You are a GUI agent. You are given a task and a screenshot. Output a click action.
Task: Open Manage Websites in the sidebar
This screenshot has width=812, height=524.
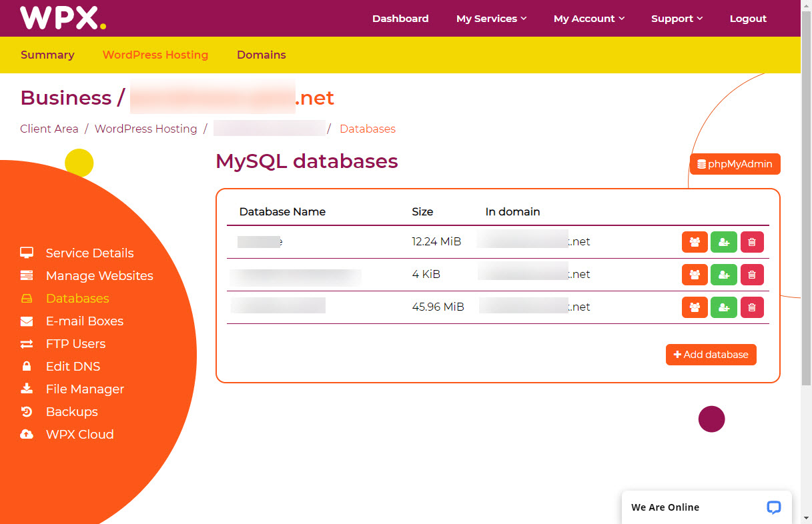(99, 275)
